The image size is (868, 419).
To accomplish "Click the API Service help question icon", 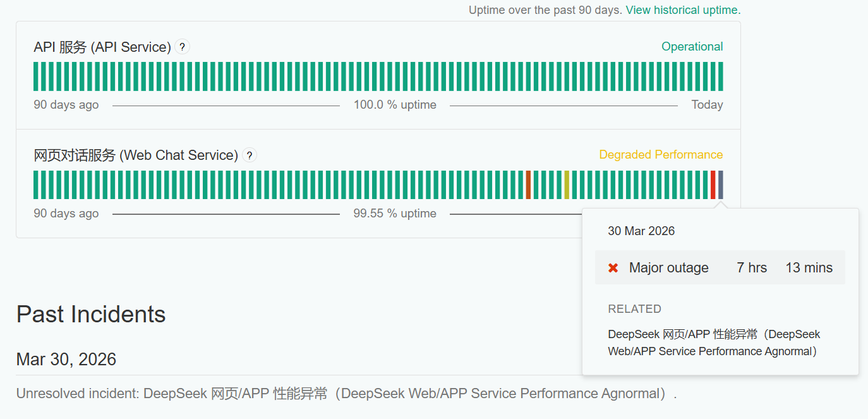I will tap(182, 47).
